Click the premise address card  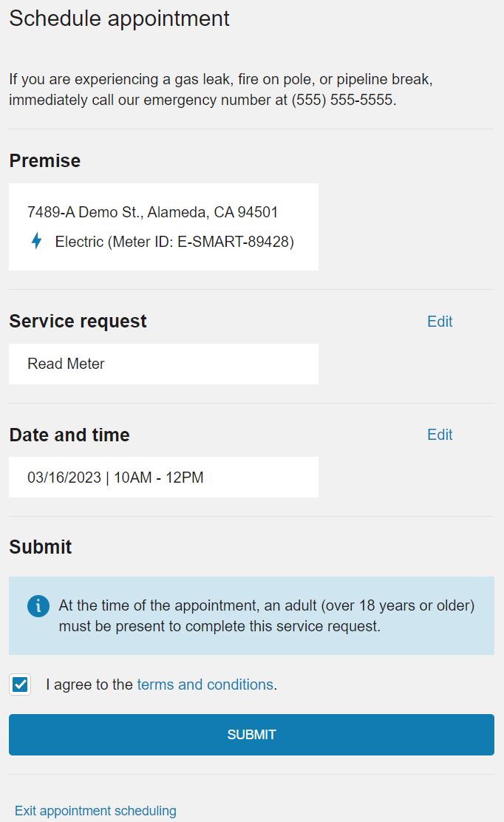click(x=163, y=226)
